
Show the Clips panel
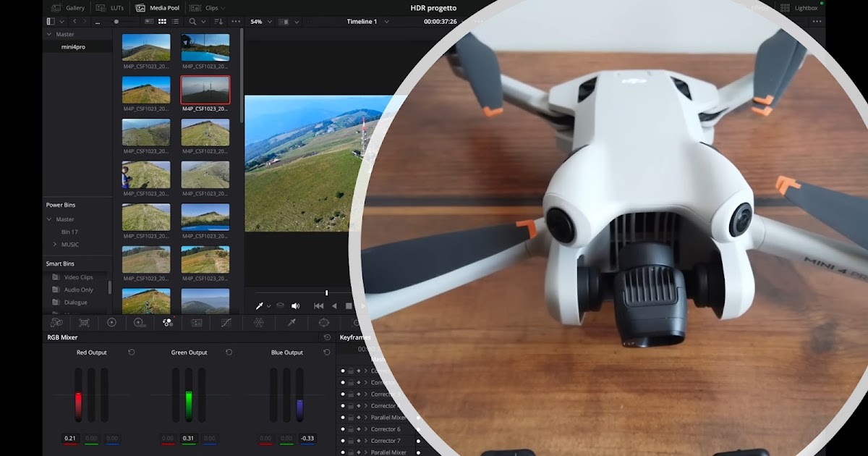pos(205,8)
